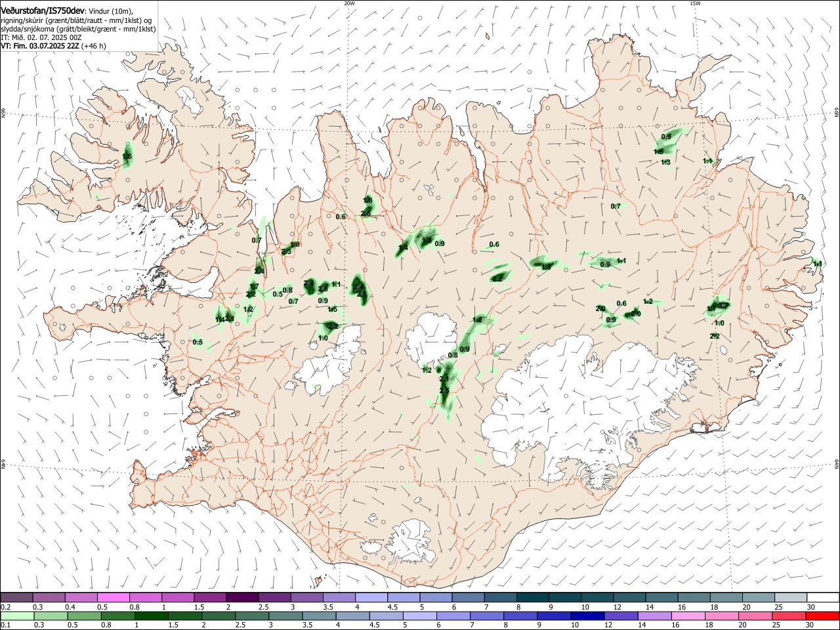This screenshot has height=630, width=840.
Task: Click the 'VT: Fim. 03.07.2025 22Z' valid time
Action: click(40, 46)
